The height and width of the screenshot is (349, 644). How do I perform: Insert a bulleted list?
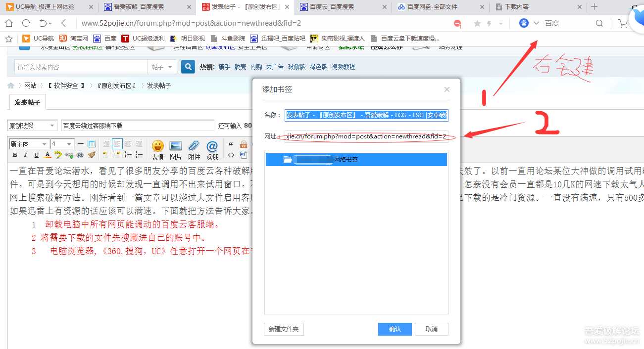tap(139, 155)
